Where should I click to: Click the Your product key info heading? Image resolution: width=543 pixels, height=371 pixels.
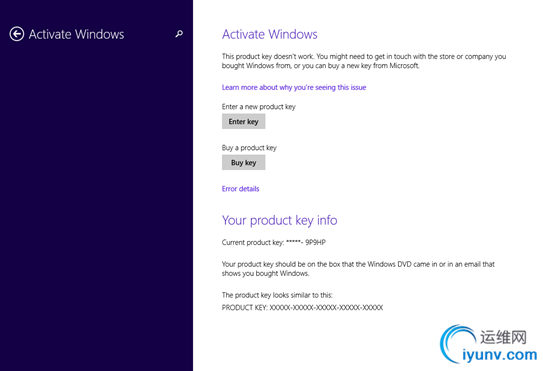point(279,220)
